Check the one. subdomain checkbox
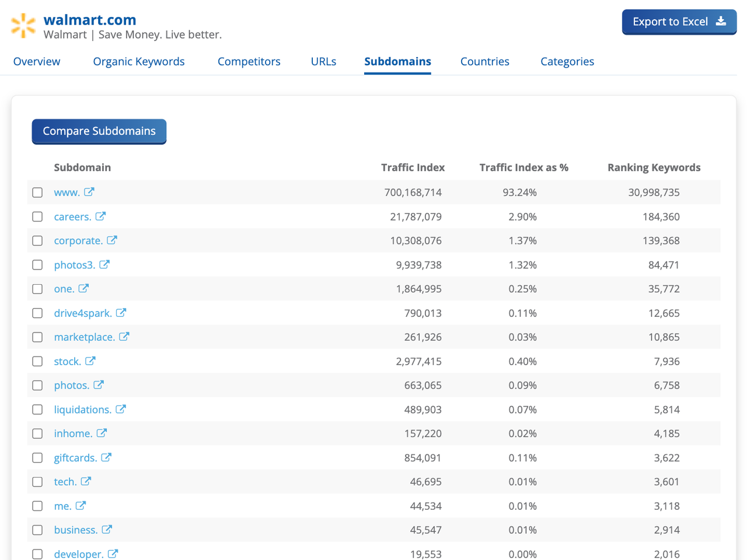 pos(37,289)
